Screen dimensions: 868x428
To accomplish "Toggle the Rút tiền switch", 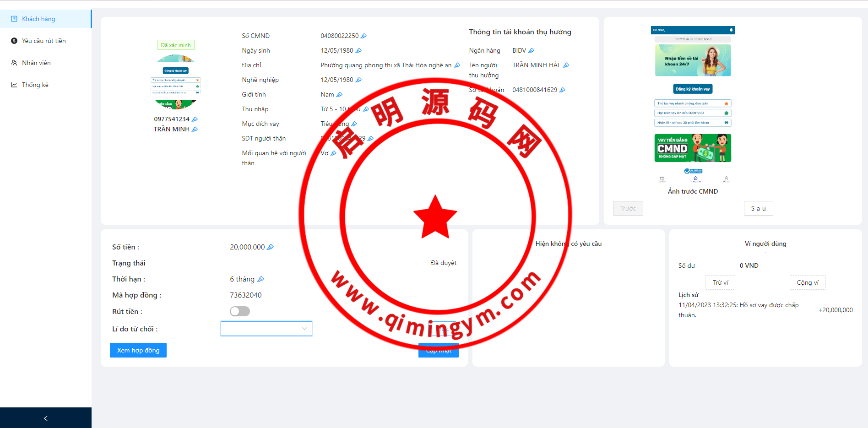I will [240, 312].
